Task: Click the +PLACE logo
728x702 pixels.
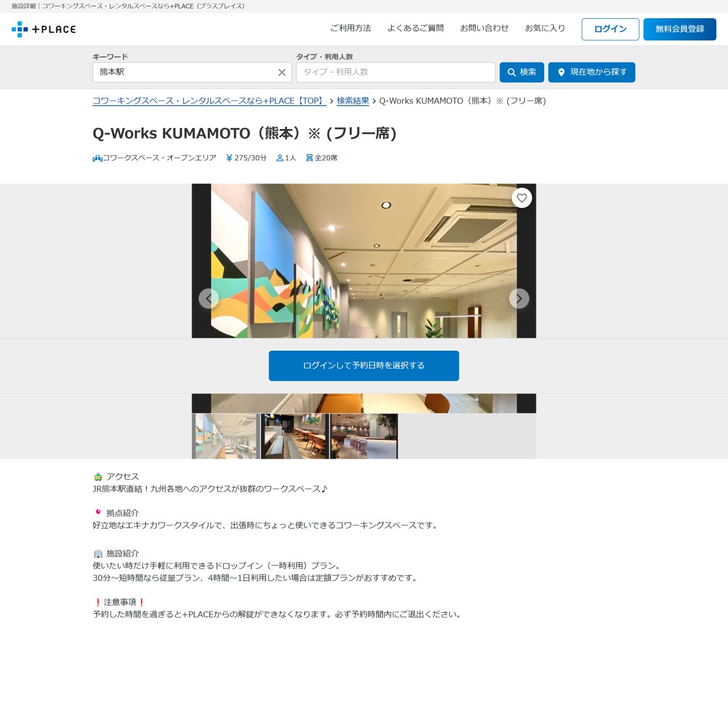Action: tap(44, 29)
